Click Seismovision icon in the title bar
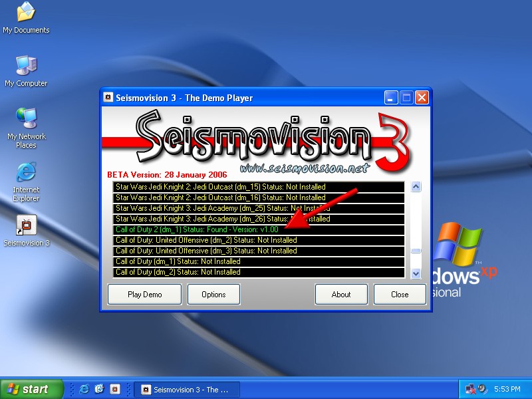 pos(108,98)
